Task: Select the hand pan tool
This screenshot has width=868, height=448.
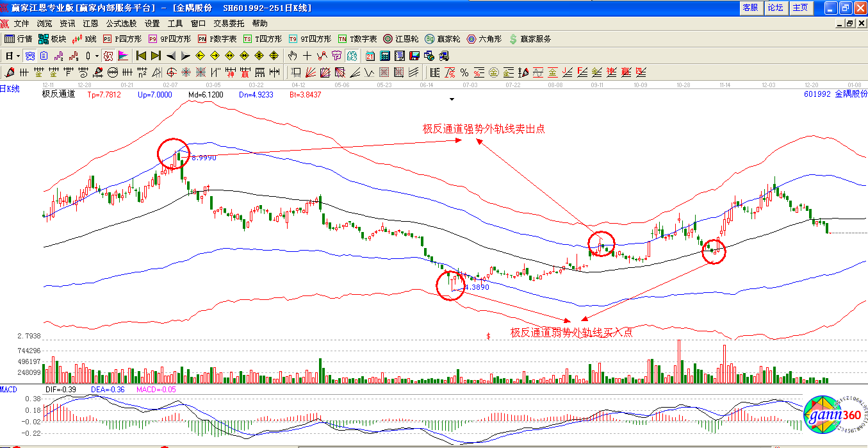Action: [293, 56]
